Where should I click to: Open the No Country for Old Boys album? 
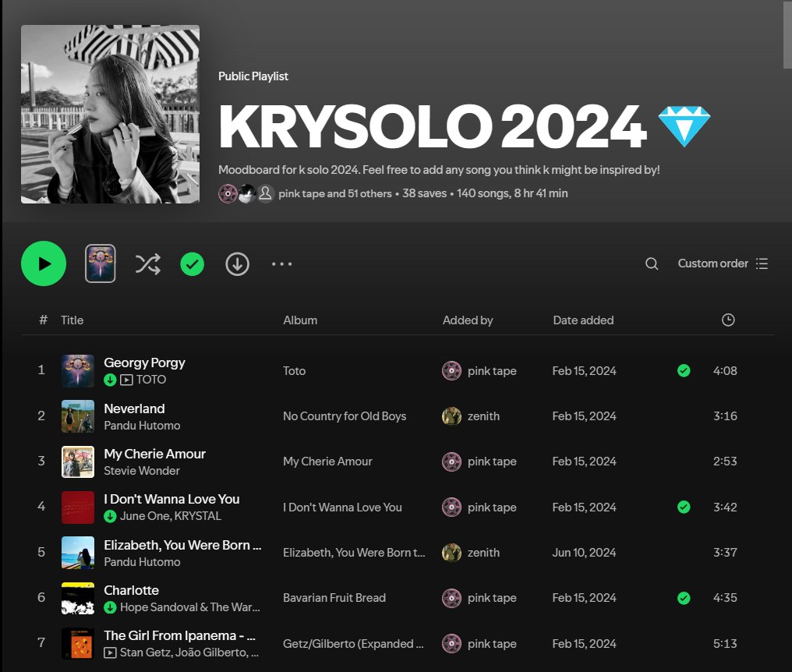point(345,416)
